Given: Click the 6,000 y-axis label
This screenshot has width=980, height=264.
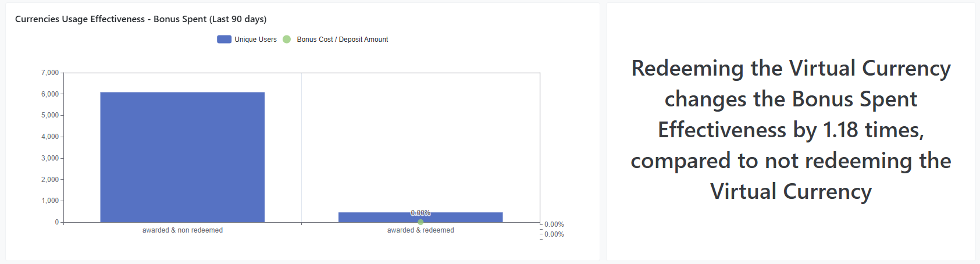Looking at the screenshot, I should tap(50, 94).
